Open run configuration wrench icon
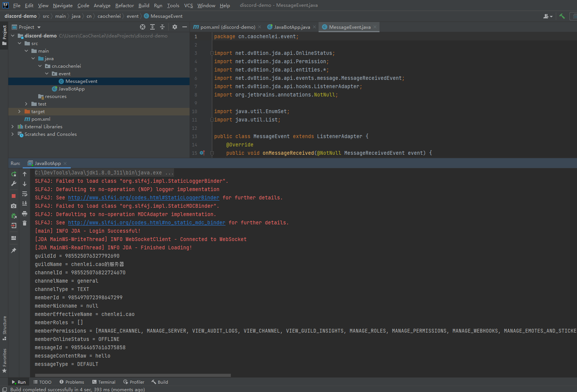This screenshot has height=392, width=577. click(x=14, y=184)
